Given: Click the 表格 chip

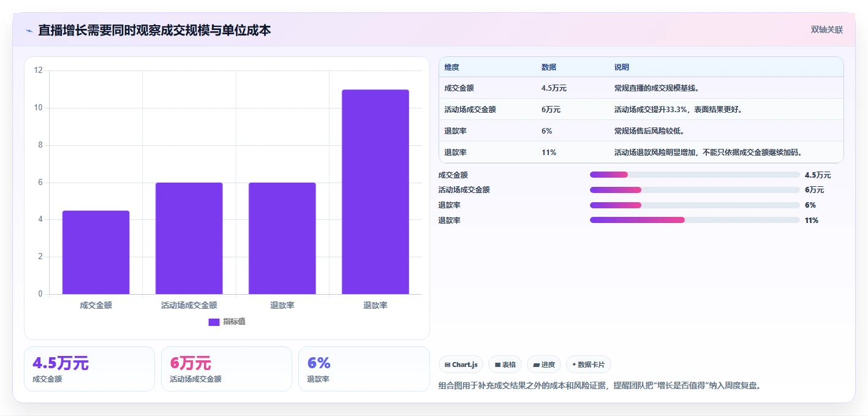Looking at the screenshot, I should pos(505,365).
